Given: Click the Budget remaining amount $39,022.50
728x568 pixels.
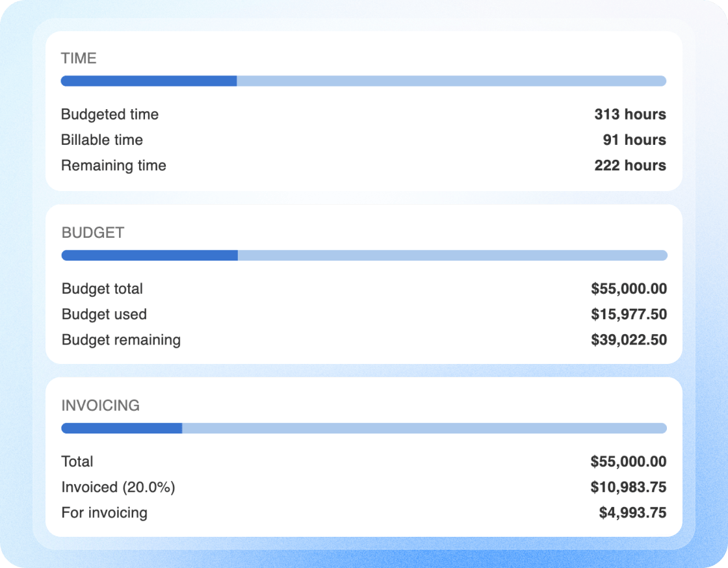Looking at the screenshot, I should (x=629, y=340).
